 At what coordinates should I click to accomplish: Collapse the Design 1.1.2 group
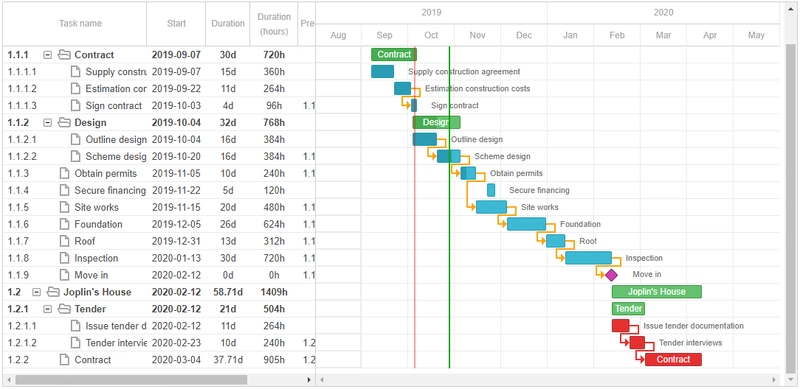47,123
